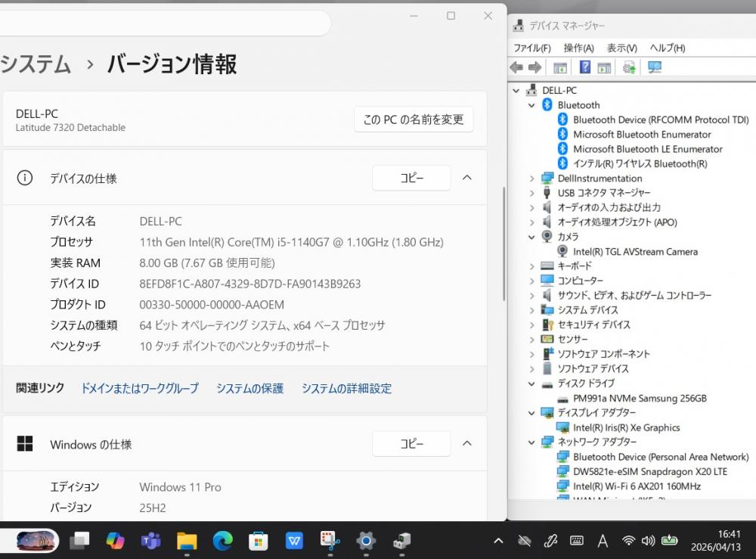Collapse the Windows の仕様 section chevron
Viewport: 756px width, 559px height.
[467, 443]
